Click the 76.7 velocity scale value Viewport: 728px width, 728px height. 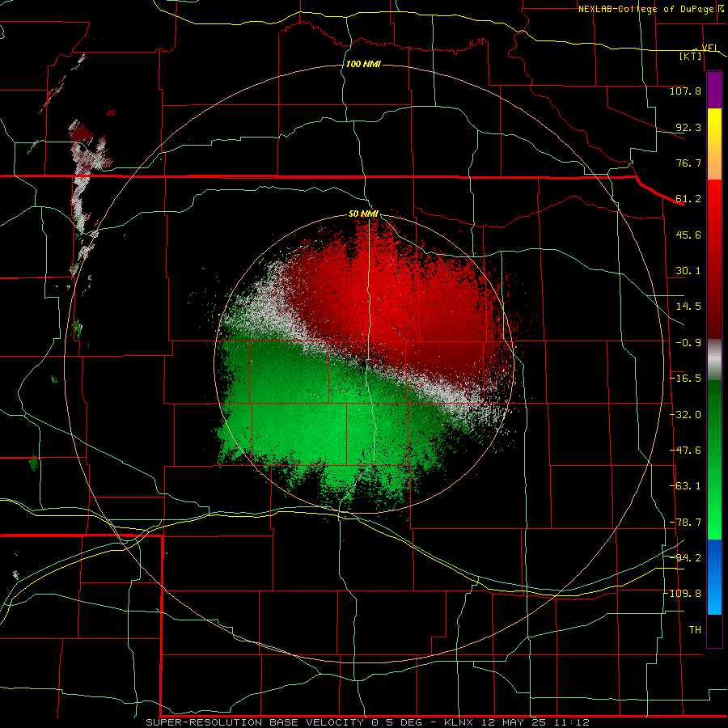pyautogui.click(x=688, y=163)
